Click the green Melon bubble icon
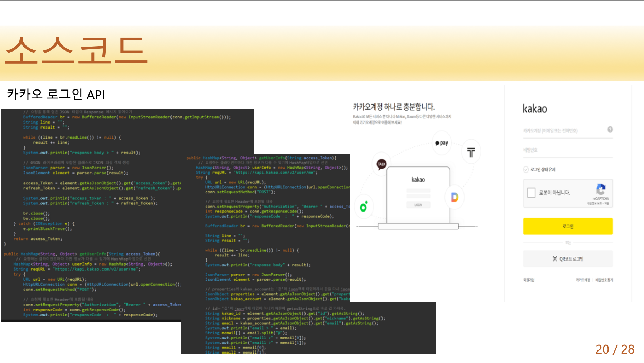This screenshot has height=363, width=644. 364,207
